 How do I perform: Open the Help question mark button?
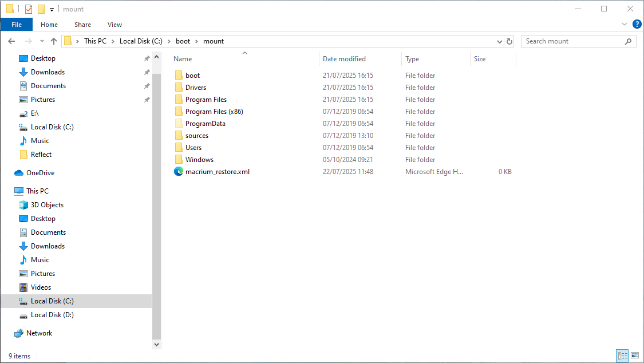(637, 24)
